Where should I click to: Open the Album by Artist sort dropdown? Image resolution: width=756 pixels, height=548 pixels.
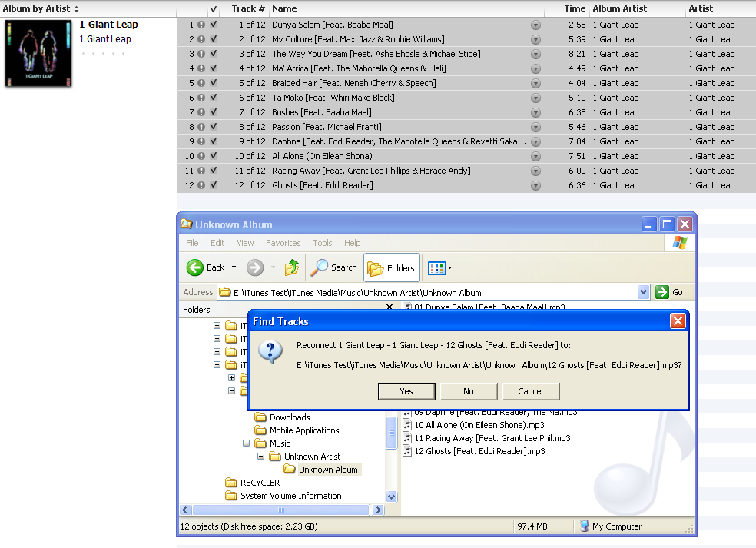(x=76, y=8)
